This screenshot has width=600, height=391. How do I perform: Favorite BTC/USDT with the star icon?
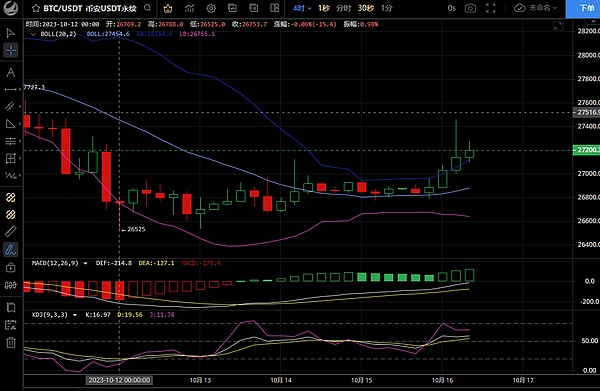(36, 8)
